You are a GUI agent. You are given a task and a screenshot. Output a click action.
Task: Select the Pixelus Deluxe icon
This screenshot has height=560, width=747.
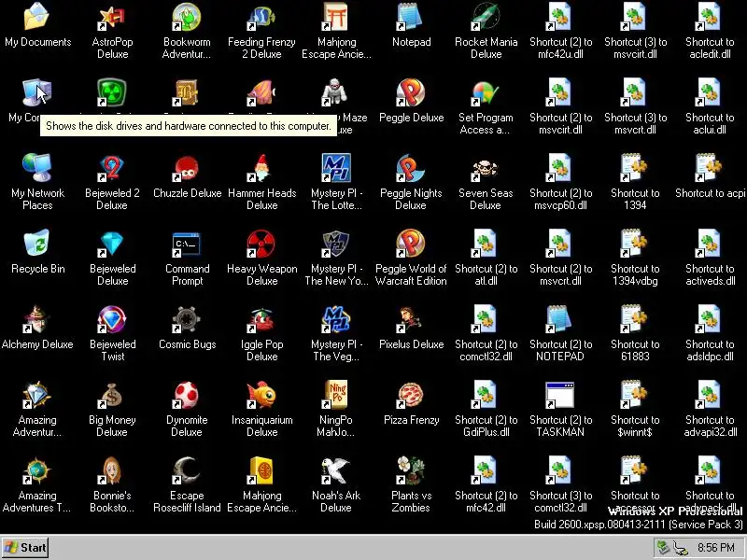point(411,319)
